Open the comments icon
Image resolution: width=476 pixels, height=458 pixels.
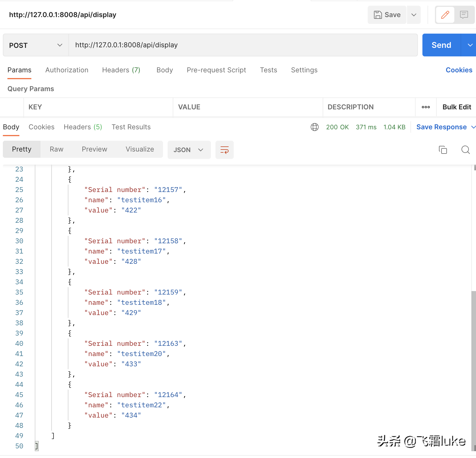(x=464, y=15)
